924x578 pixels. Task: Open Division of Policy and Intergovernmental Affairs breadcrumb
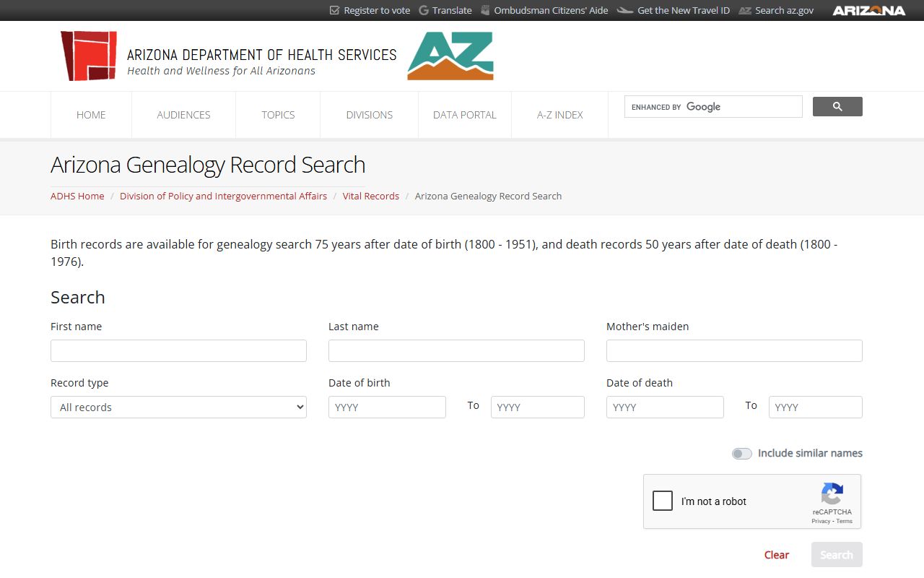pyautogui.click(x=223, y=196)
